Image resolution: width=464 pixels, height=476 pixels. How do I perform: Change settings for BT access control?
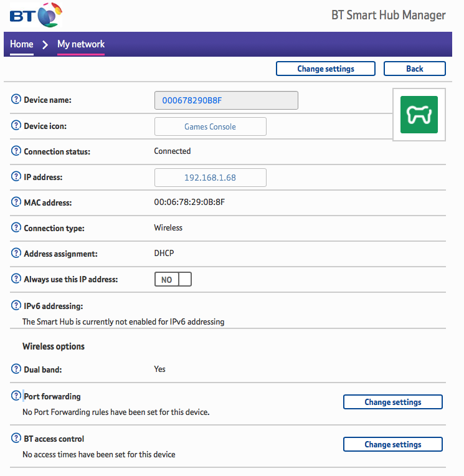click(x=392, y=444)
